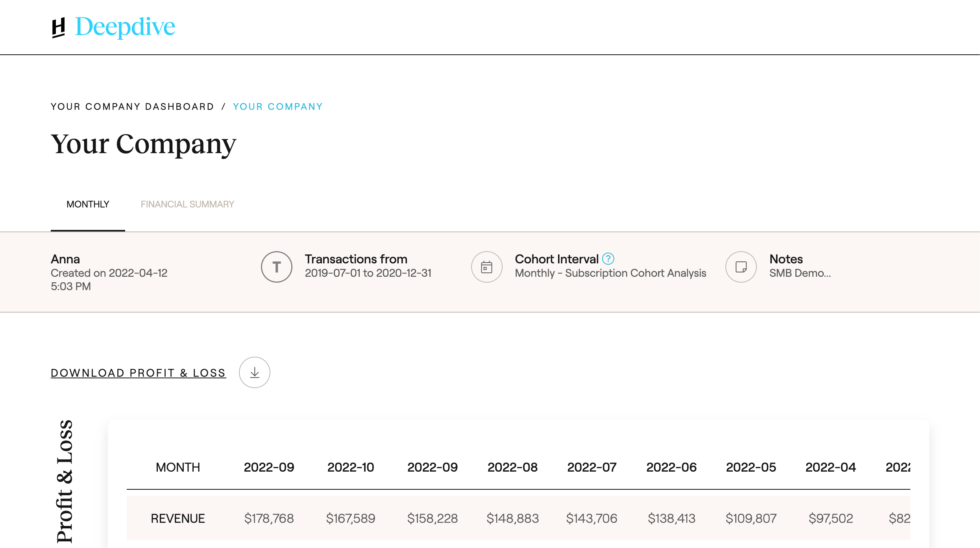980x548 pixels.
Task: Select the 2022-09 month column header
Action: click(x=269, y=467)
